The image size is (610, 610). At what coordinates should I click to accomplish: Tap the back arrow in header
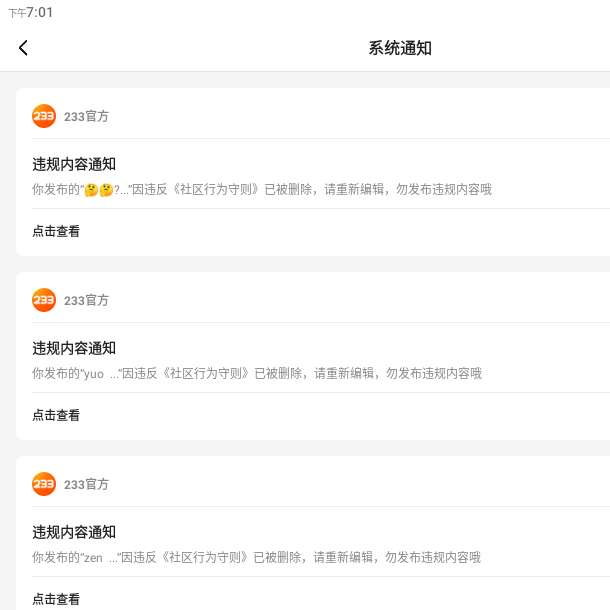coord(23,48)
